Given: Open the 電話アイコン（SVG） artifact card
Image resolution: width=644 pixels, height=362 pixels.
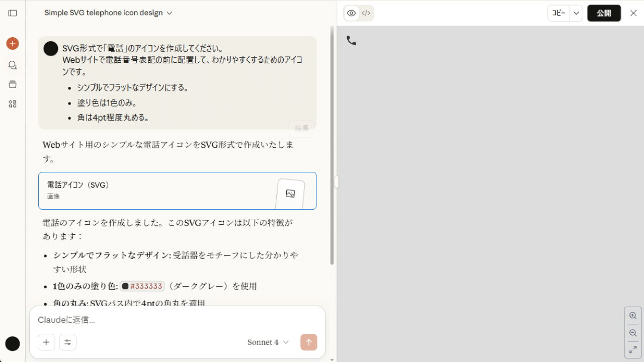Looking at the screenshot, I should [178, 191].
